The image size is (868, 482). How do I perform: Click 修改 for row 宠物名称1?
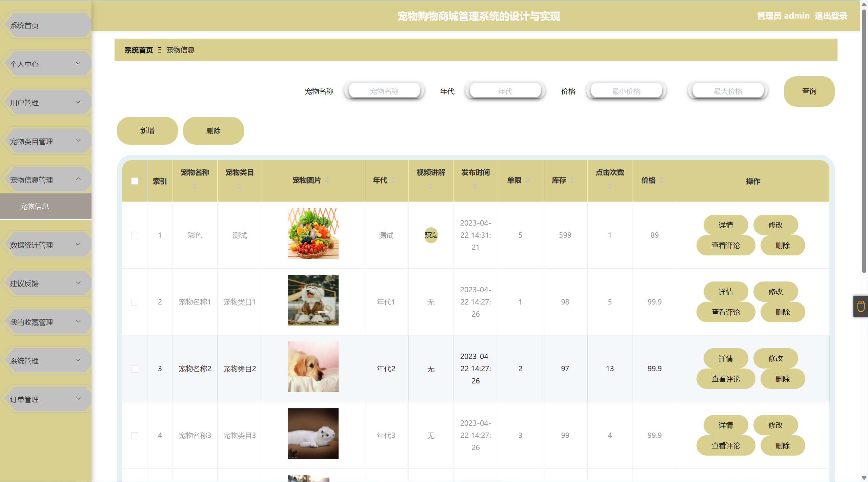[x=775, y=292]
